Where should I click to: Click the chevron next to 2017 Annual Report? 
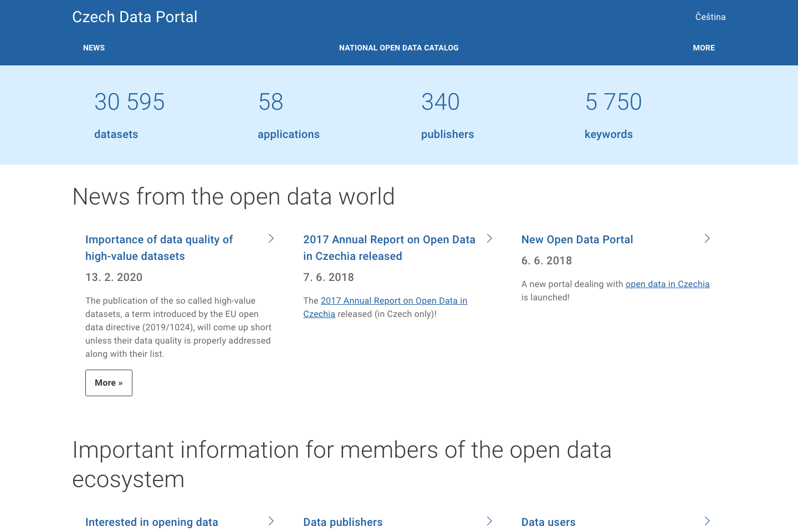coord(489,238)
